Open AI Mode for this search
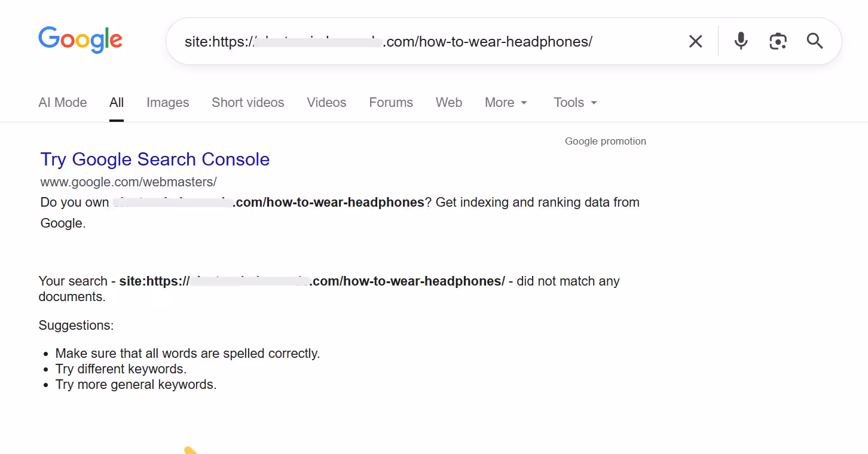The width and height of the screenshot is (868, 454). point(62,102)
